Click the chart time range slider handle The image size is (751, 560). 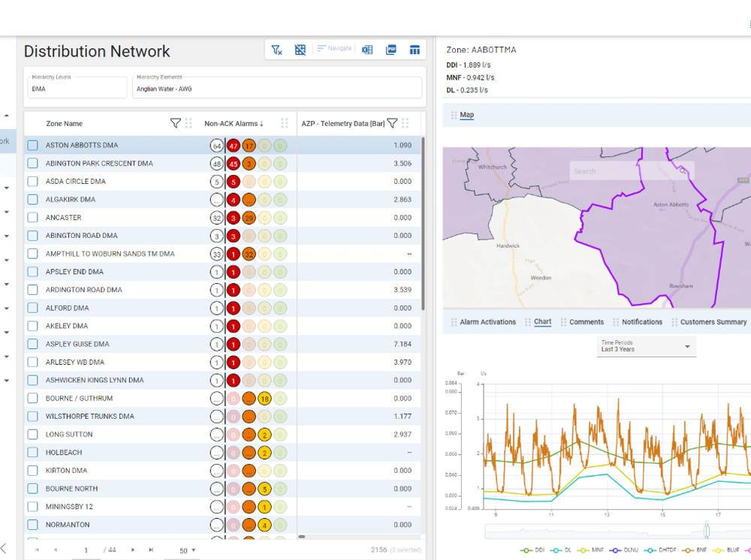point(706,531)
